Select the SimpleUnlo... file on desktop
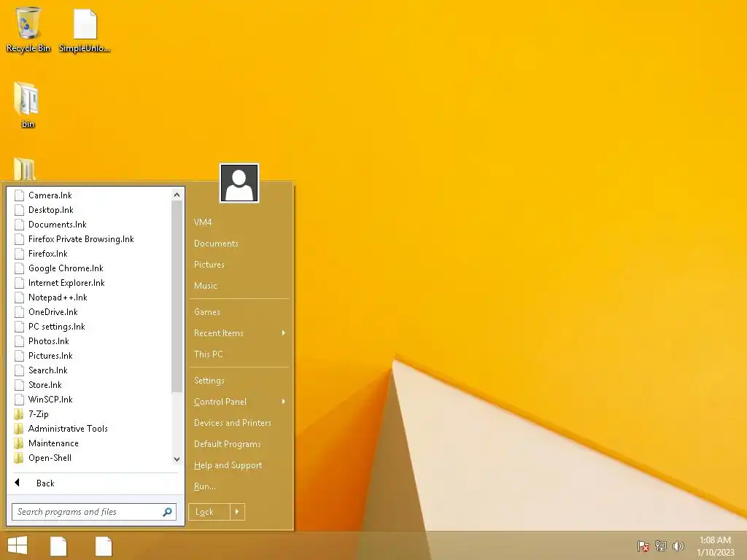Image resolution: width=747 pixels, height=560 pixels. click(85, 29)
